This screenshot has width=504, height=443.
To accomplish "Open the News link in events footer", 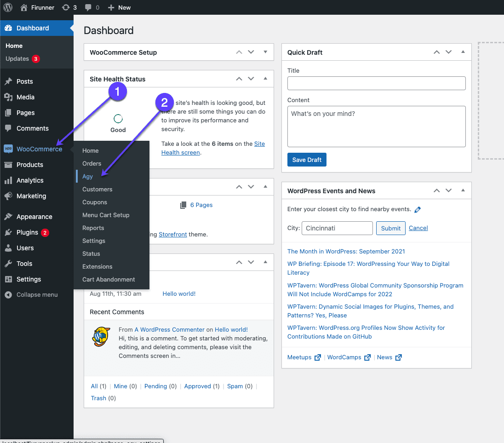I will point(384,357).
